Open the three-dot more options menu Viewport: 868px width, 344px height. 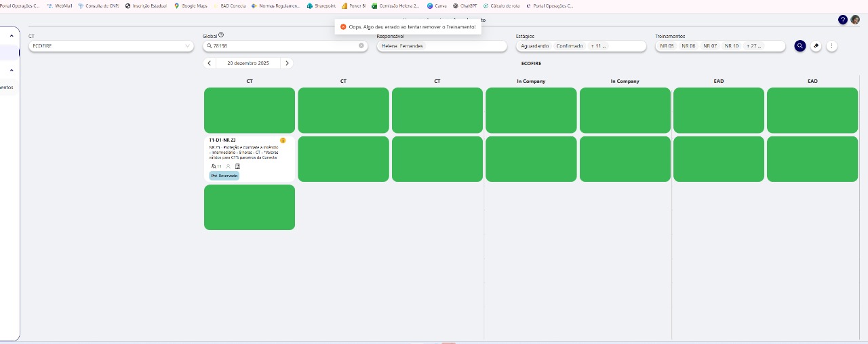tap(832, 46)
